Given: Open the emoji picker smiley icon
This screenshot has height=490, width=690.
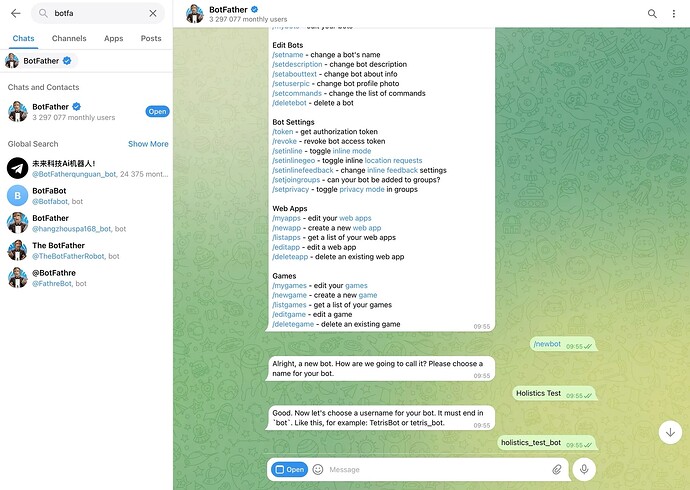Looking at the screenshot, I should click(x=318, y=469).
